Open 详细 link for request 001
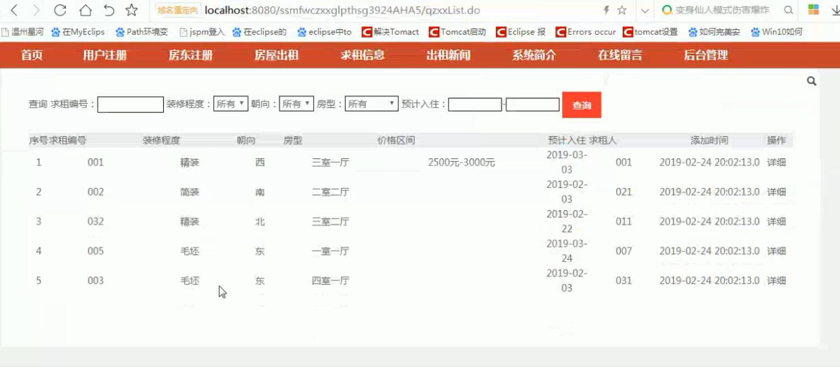This screenshot has height=367, width=840. click(776, 162)
